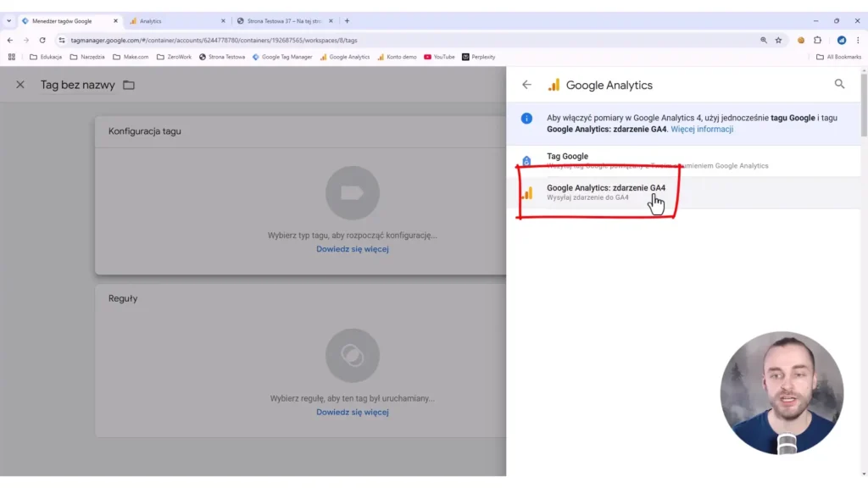Open the folder icon beside Tag bez nazwy

(129, 86)
